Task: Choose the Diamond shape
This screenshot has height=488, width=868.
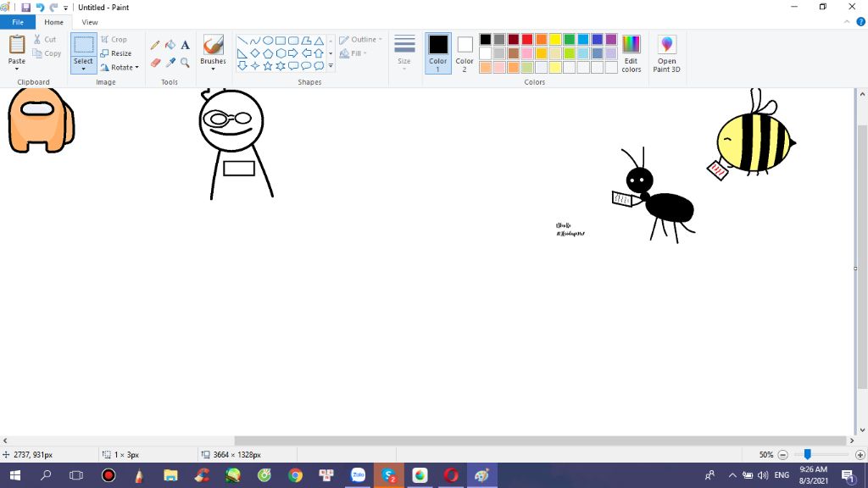Action: click(254, 53)
